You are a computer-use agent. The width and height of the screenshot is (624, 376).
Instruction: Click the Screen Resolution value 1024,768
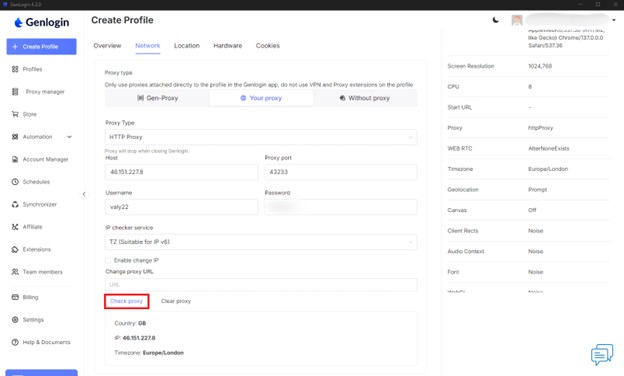(540, 66)
